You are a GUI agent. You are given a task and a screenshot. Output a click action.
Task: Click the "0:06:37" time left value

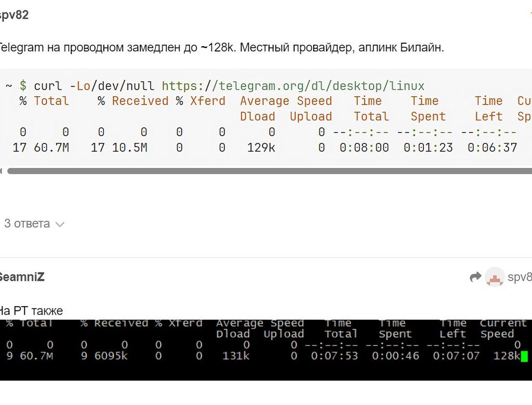(x=492, y=148)
